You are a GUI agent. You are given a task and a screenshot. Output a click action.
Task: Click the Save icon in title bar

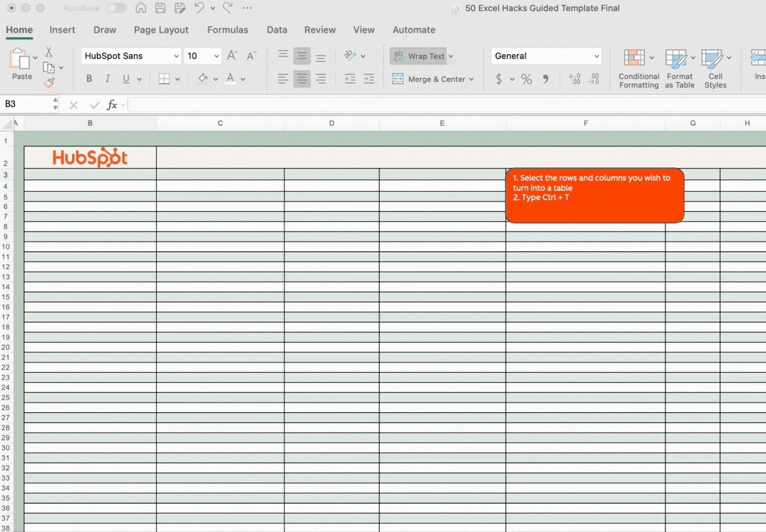click(x=160, y=8)
